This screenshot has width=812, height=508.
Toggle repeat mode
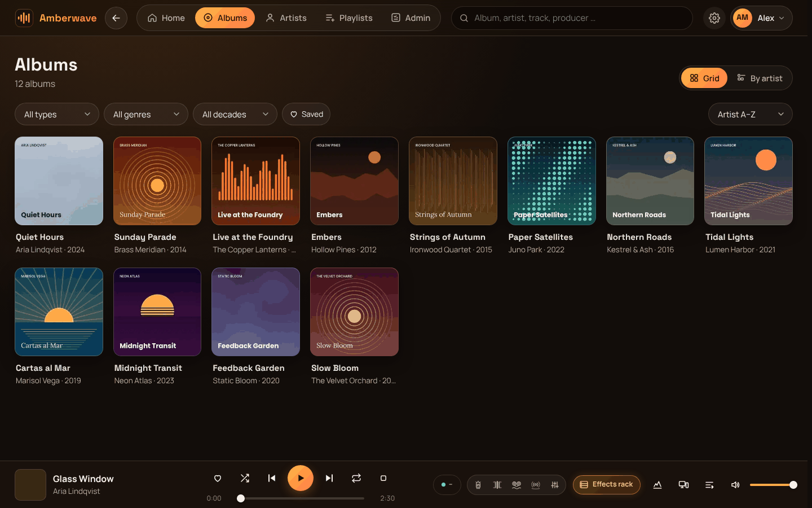click(x=356, y=478)
